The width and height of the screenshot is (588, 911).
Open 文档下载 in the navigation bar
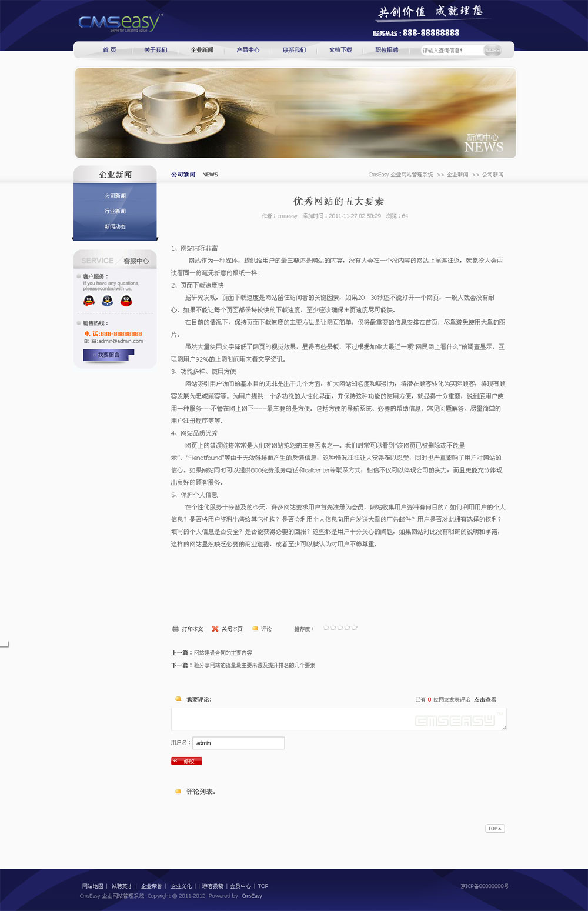[x=340, y=50]
